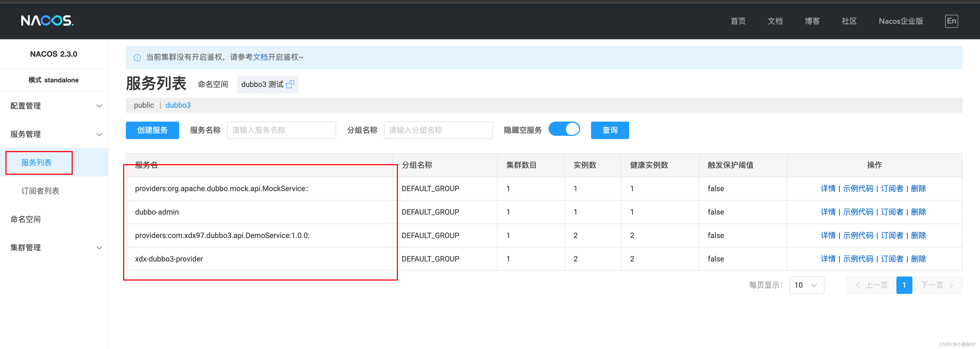Select page 1 in pagination
This screenshot has width=980, height=349.
[x=904, y=285]
